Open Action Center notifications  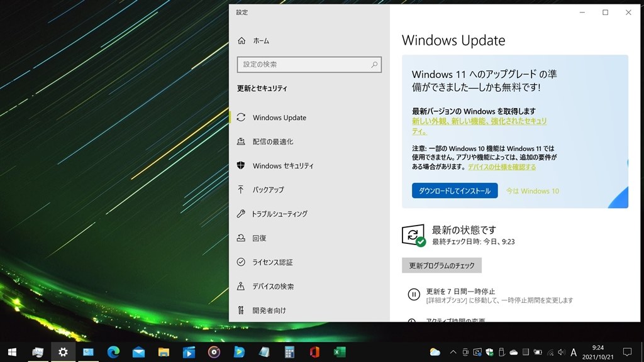627,352
